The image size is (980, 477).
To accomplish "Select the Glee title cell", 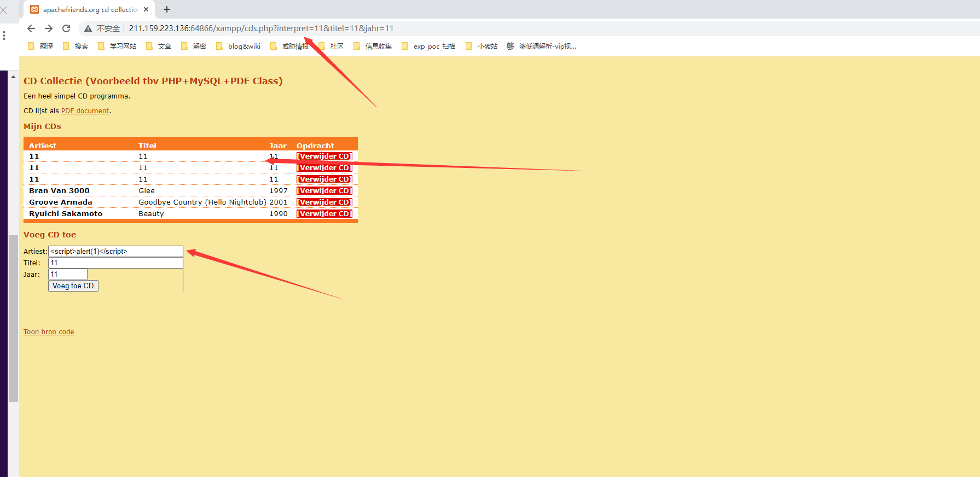I will [147, 191].
